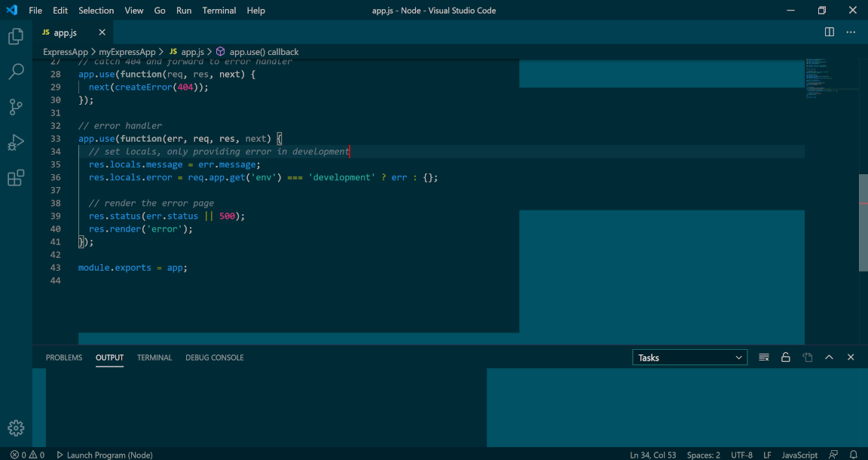Change language mode from JavaScript
Image resolution: width=868 pixels, height=460 pixels.
tap(799, 455)
